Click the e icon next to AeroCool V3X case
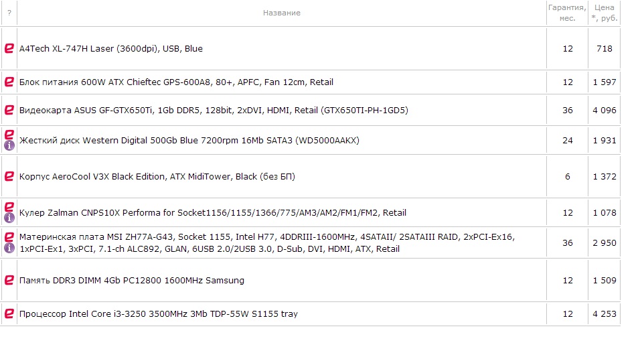 tap(9, 176)
